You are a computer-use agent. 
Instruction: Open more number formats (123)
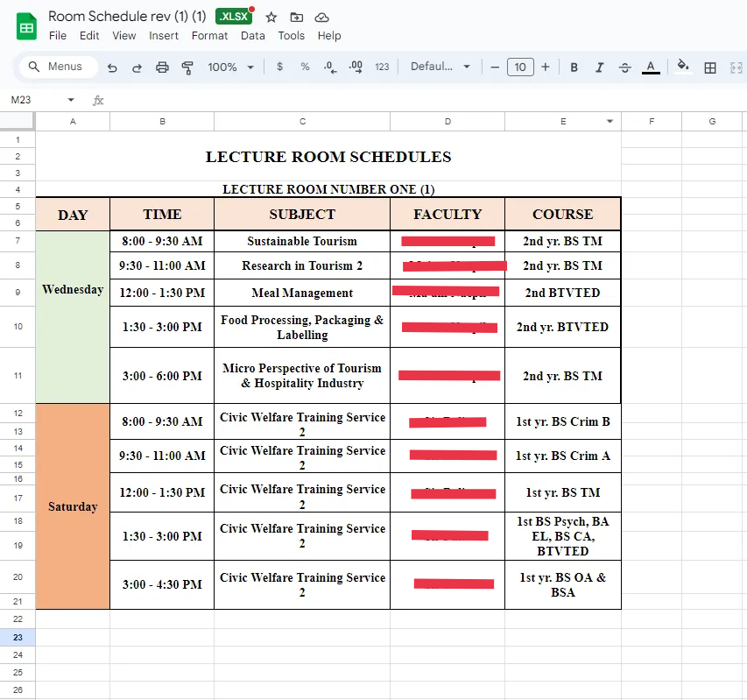382,67
